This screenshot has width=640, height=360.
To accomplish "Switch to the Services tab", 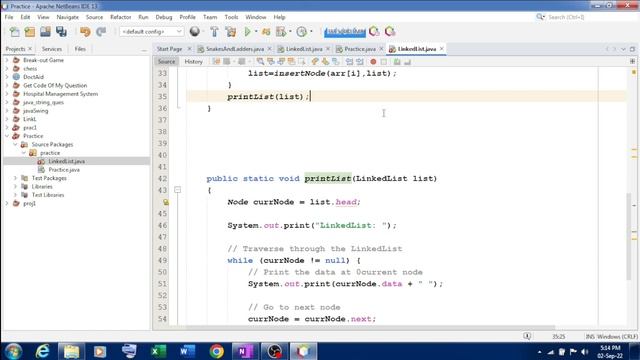I will tap(52, 49).
